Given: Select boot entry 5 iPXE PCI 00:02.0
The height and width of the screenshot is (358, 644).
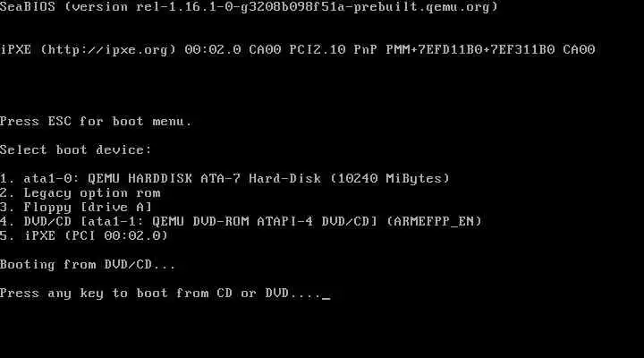Looking at the screenshot, I should click(x=84, y=235).
